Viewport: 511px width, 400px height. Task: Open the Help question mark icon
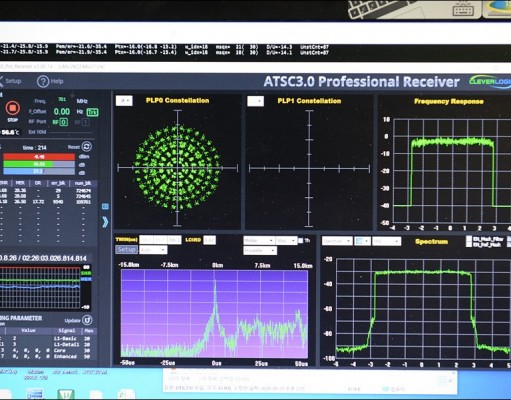43,81
